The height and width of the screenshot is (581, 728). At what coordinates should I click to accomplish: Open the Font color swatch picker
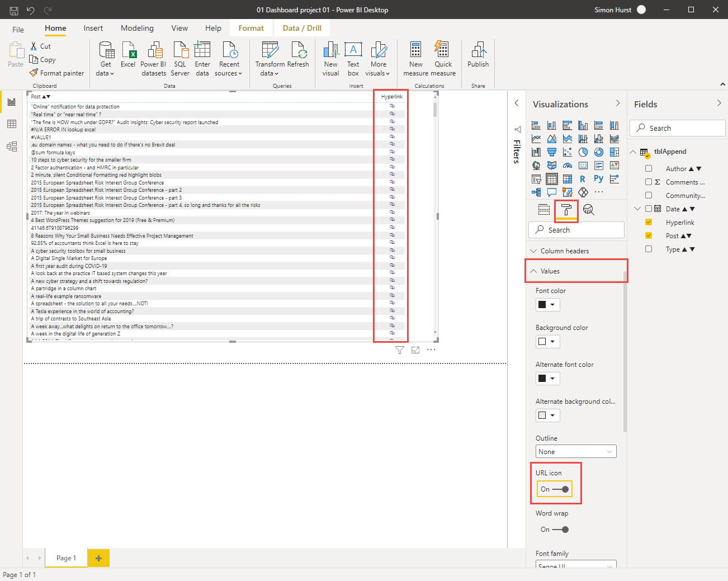click(x=547, y=305)
